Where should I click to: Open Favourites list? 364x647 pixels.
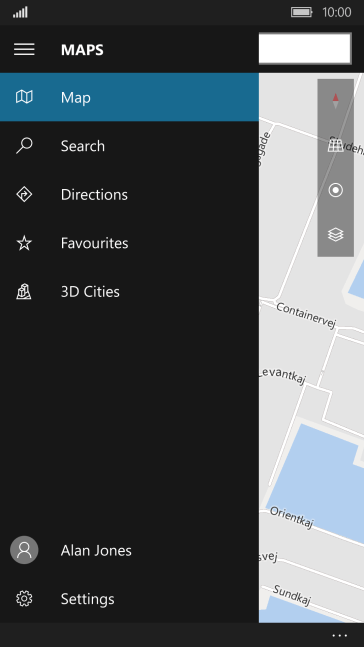(129, 243)
